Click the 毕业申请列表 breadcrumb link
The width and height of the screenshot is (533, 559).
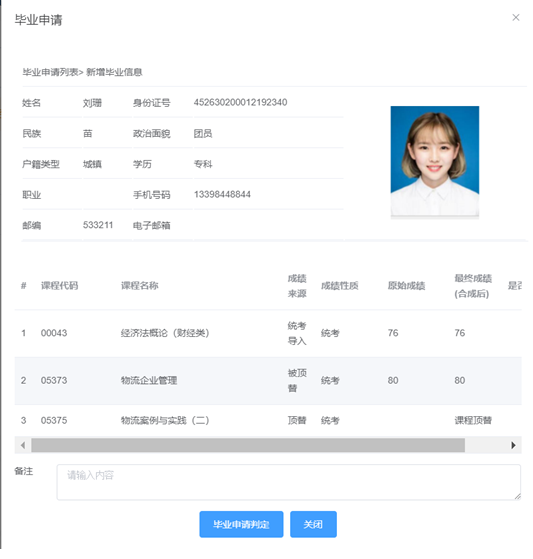50,72
